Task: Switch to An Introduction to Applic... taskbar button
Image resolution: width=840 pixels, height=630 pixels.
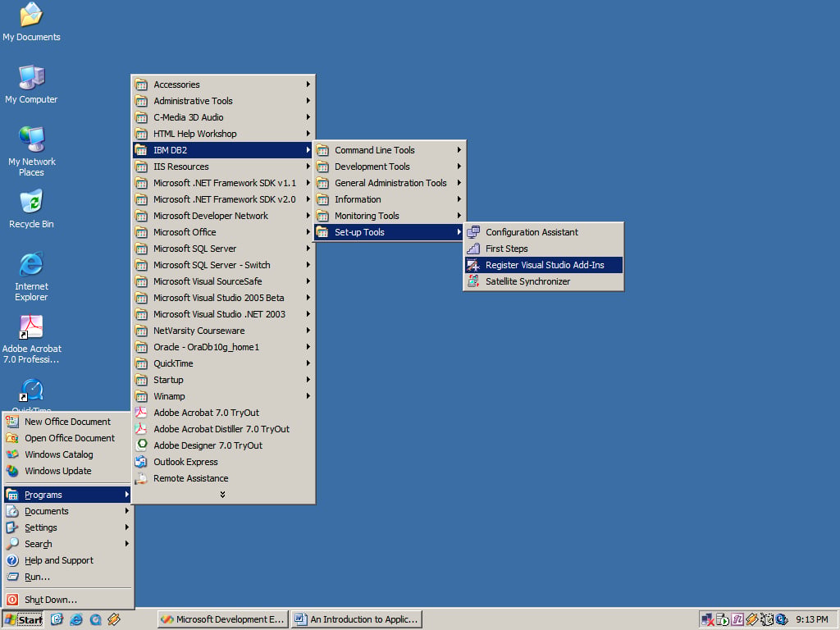Action: pos(357,619)
